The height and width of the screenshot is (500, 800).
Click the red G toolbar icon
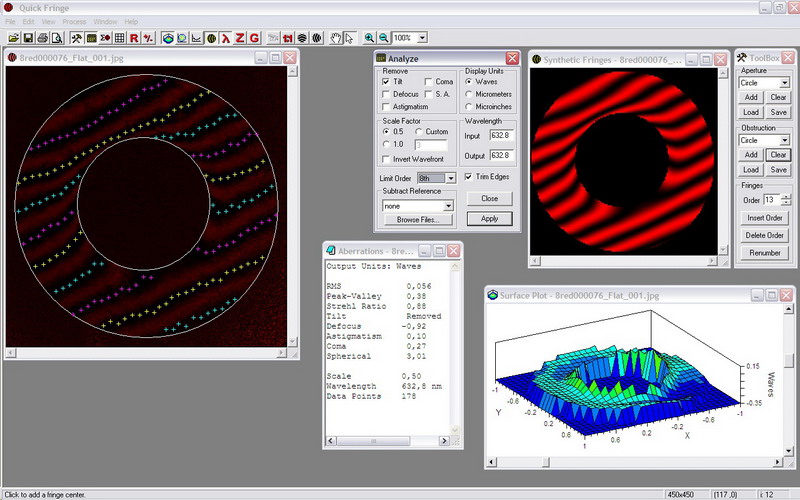tap(254, 38)
